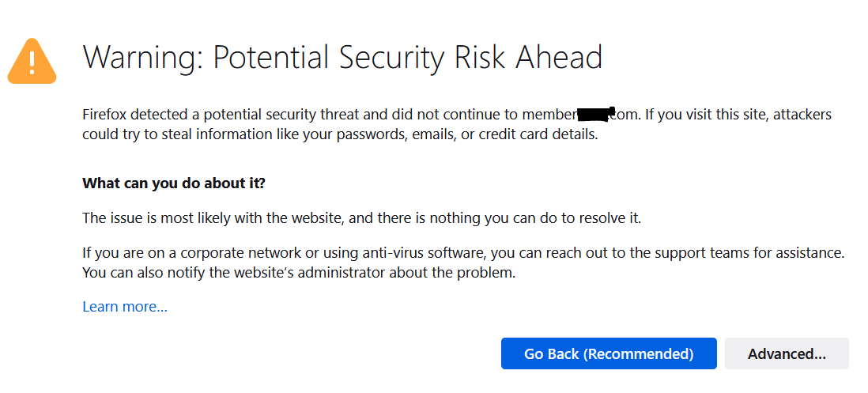Click the blacked-out redacted domain box
This screenshot has height=393, width=868.
coord(596,115)
